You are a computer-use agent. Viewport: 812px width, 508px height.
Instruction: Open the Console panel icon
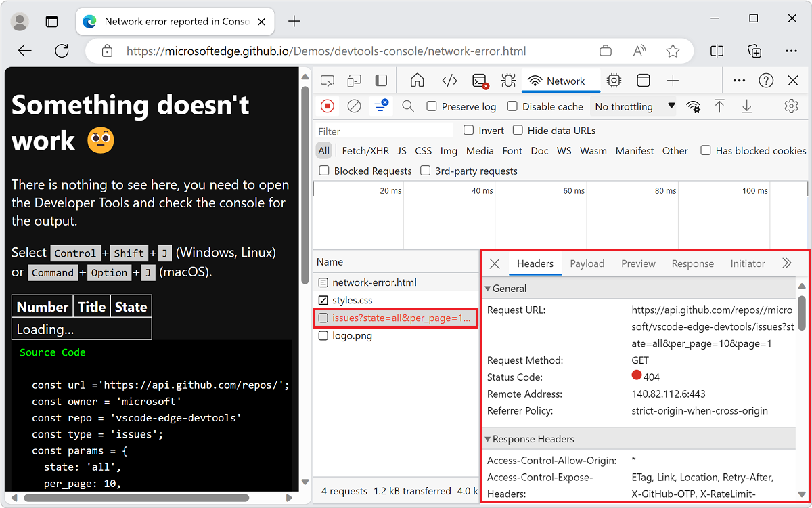point(479,80)
